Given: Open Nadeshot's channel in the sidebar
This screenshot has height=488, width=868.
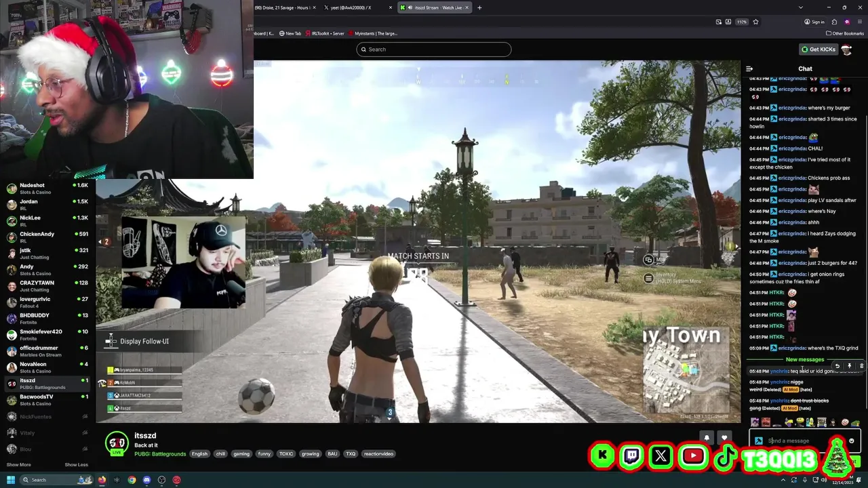Looking at the screenshot, I should click(47, 188).
